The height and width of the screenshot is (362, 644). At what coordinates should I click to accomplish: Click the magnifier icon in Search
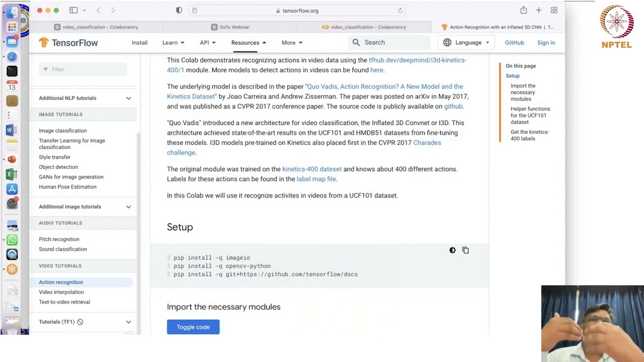click(x=356, y=43)
